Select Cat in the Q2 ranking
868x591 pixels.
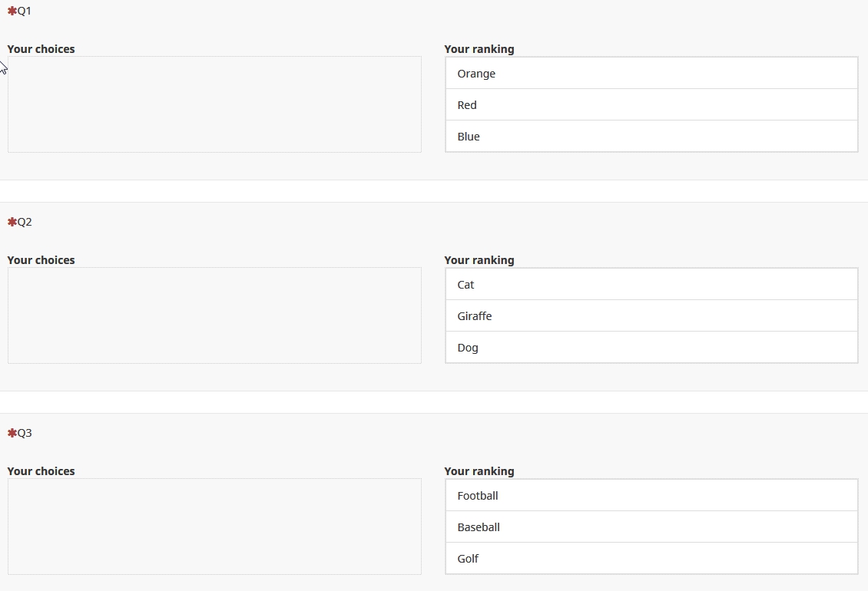651,285
